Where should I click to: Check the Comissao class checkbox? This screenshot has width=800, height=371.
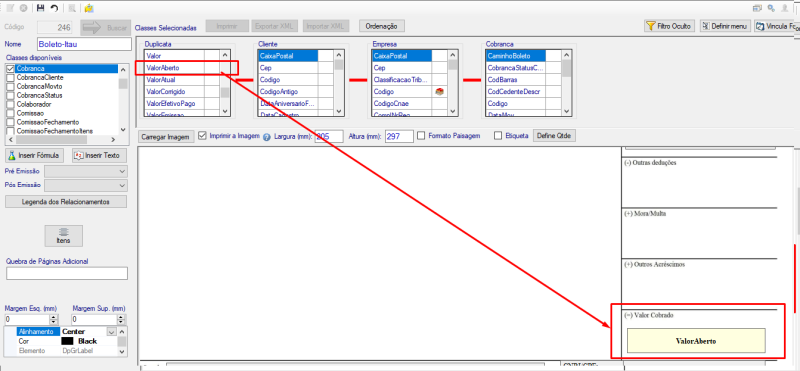click(10, 113)
